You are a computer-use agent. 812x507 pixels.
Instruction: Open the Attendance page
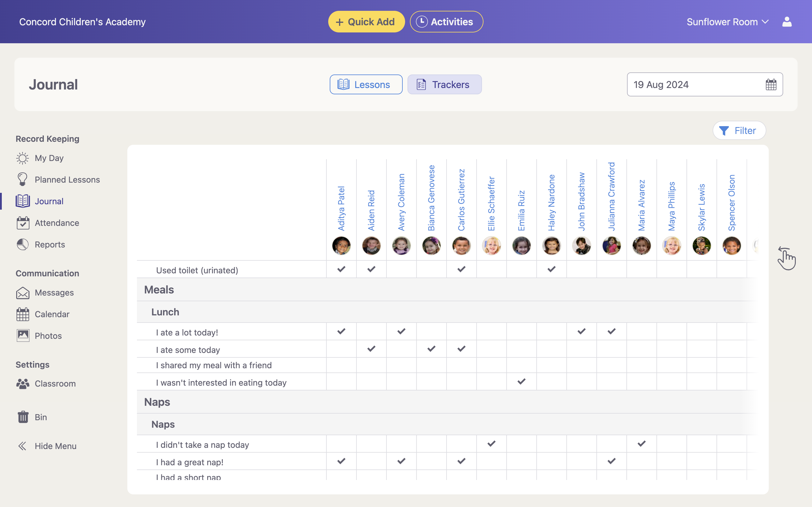pos(57,223)
